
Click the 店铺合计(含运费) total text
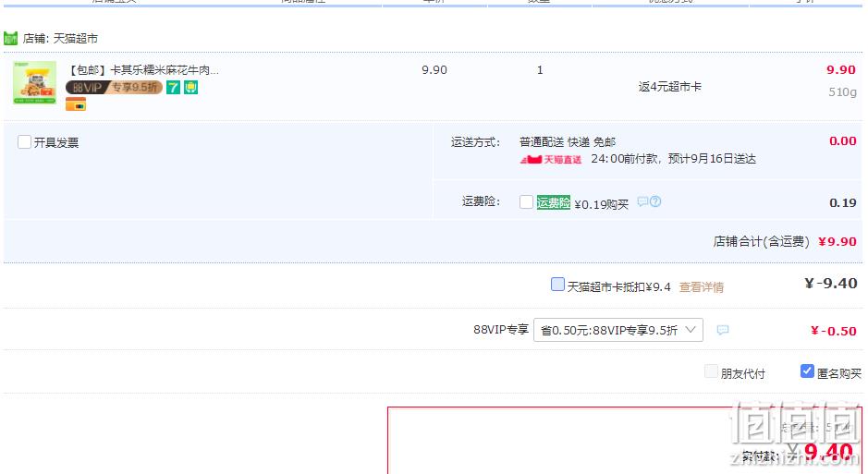761,242
